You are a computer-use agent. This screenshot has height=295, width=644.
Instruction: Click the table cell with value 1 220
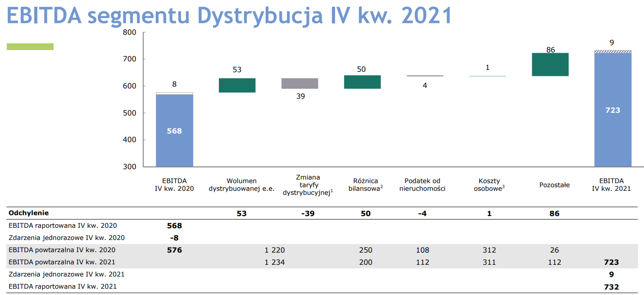pos(274,250)
